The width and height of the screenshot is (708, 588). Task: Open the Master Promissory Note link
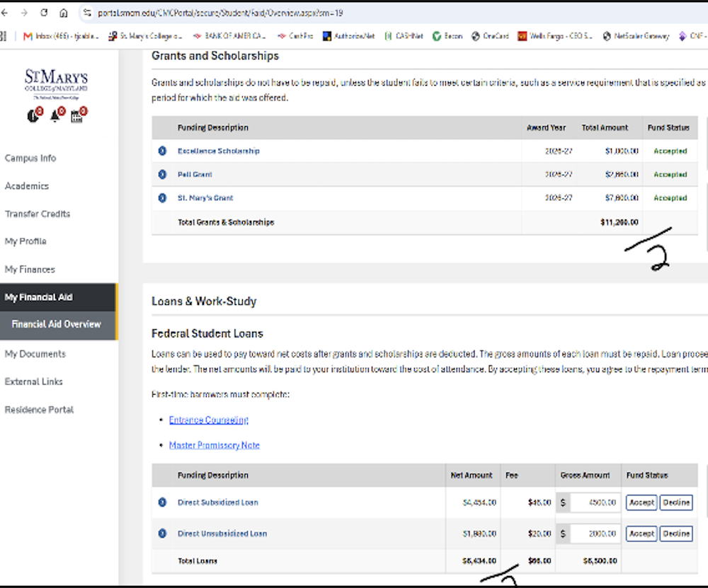click(x=215, y=445)
